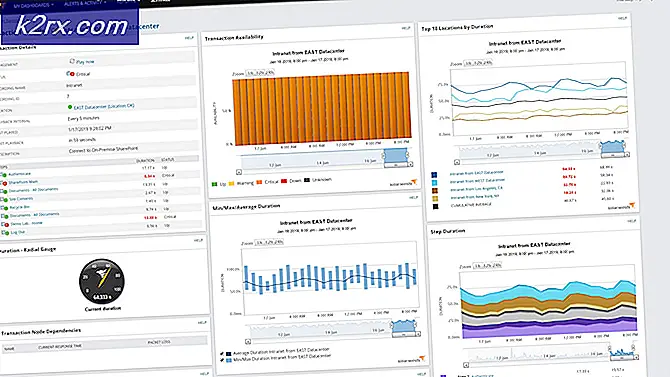Click SolarWinds logo in Top 10 Locations panel

click(622, 206)
